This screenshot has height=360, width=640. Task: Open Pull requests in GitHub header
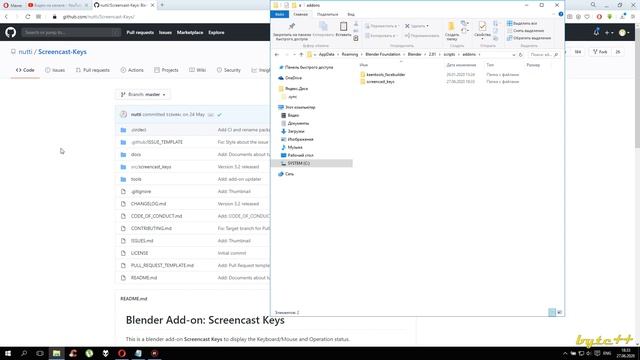point(140,32)
